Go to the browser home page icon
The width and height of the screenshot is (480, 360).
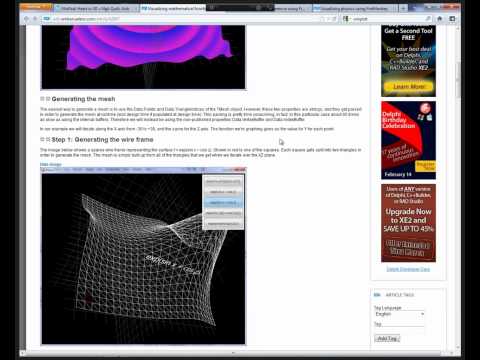[x=440, y=19]
